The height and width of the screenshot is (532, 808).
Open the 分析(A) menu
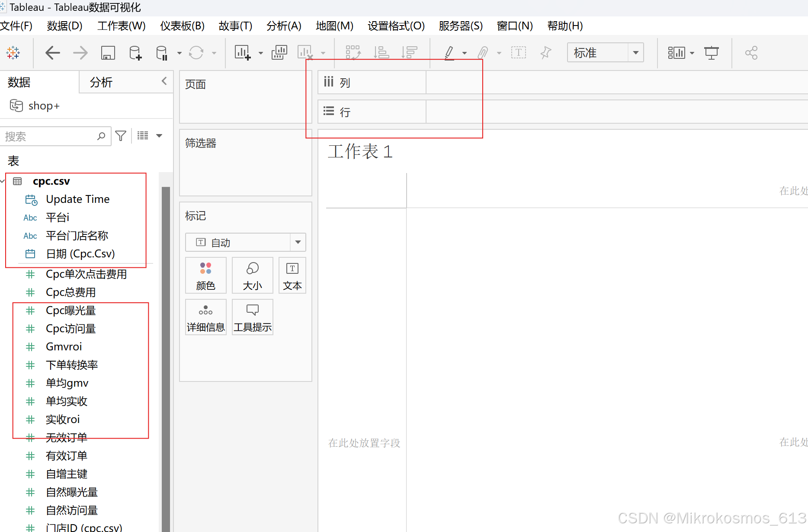coord(284,26)
